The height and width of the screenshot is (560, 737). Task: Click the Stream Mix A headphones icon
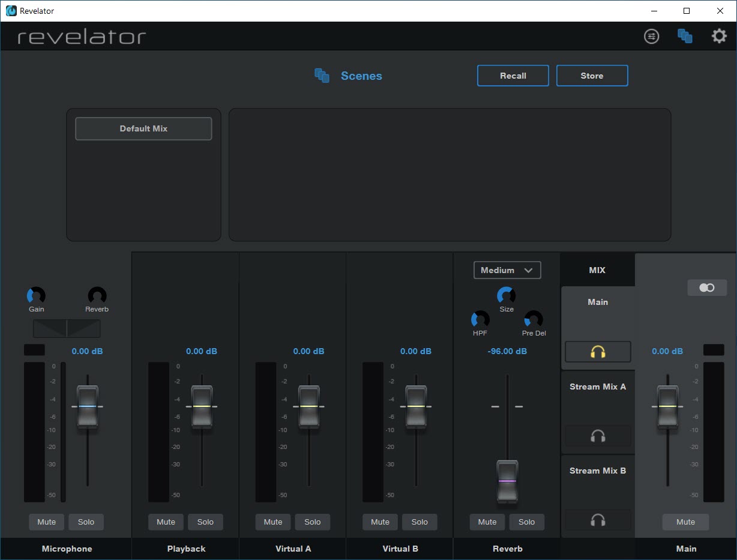(598, 436)
